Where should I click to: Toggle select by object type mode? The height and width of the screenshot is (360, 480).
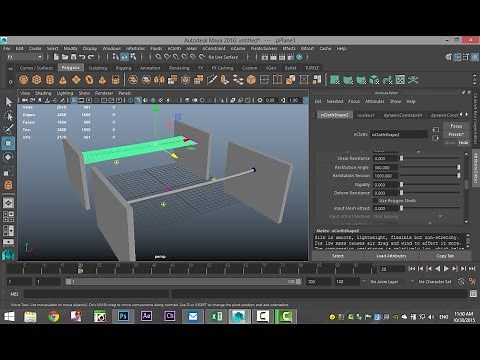click(124, 57)
